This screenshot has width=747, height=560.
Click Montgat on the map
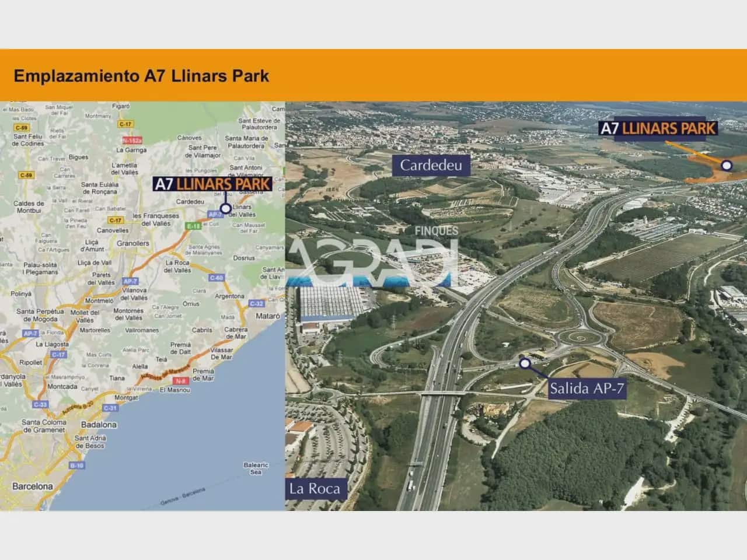[126, 398]
